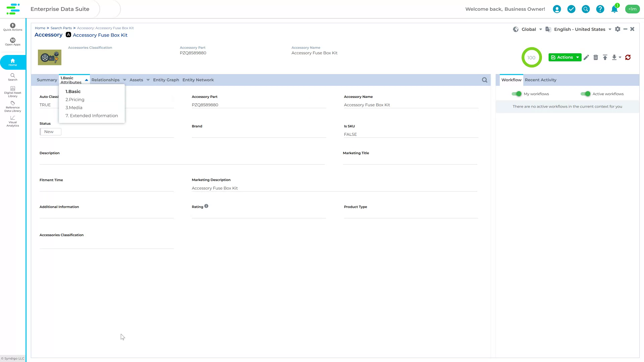The width and height of the screenshot is (644, 362).
Task: Click the red Refresh icon in the entity toolbar
Action: pyautogui.click(x=628, y=57)
